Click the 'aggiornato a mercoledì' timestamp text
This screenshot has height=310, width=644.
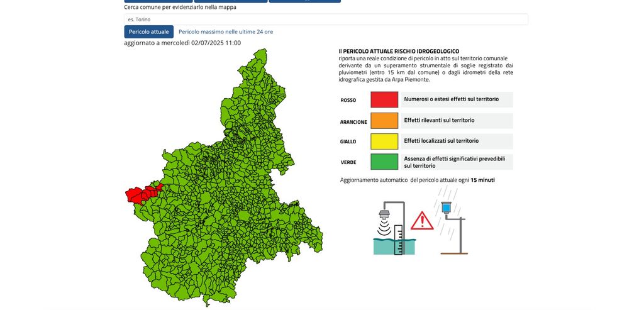pyautogui.click(x=182, y=43)
